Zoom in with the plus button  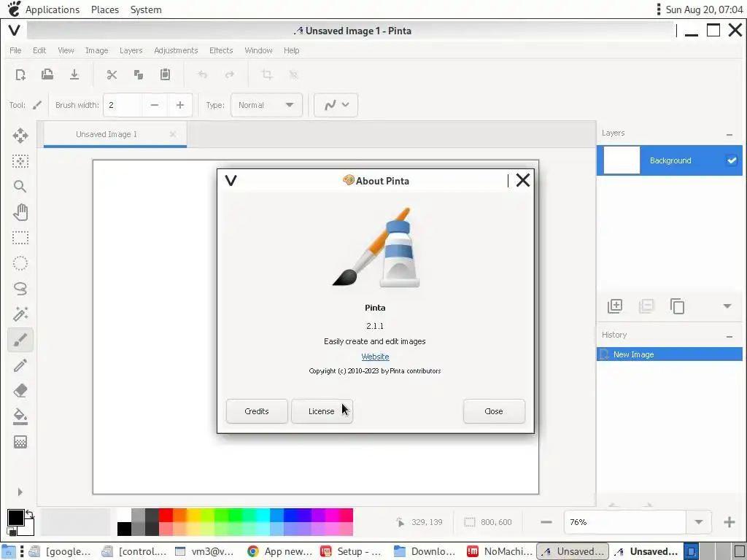tap(729, 522)
